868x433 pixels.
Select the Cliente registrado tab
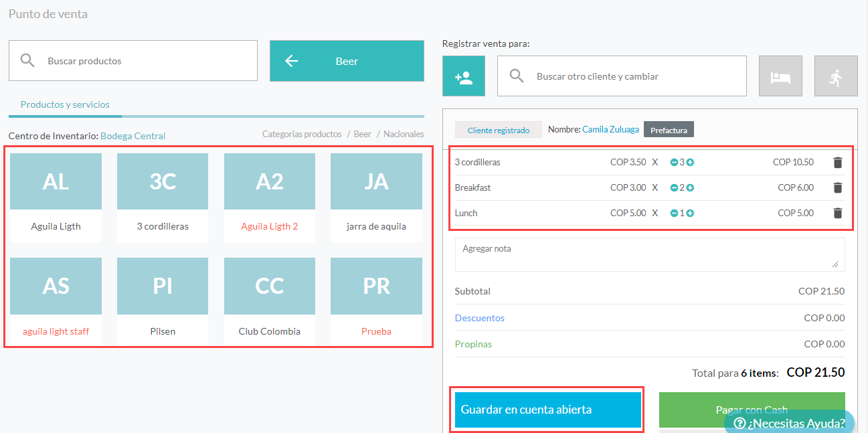tap(498, 130)
